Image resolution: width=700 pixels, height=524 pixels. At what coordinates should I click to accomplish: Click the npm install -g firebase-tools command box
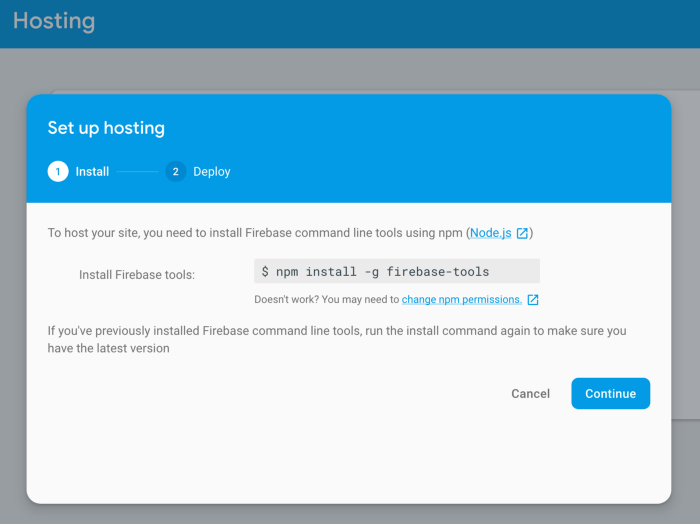click(397, 271)
